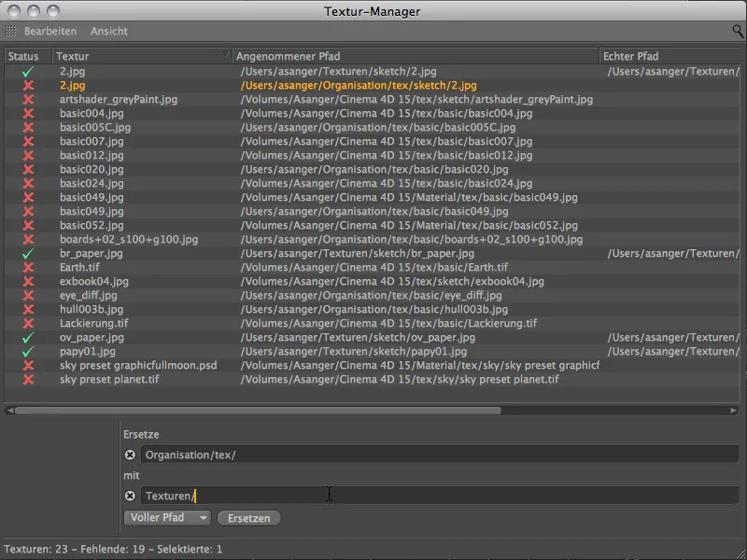Click the scrollbar right arrow
Image resolution: width=747 pixels, height=560 pixels.
[733, 411]
